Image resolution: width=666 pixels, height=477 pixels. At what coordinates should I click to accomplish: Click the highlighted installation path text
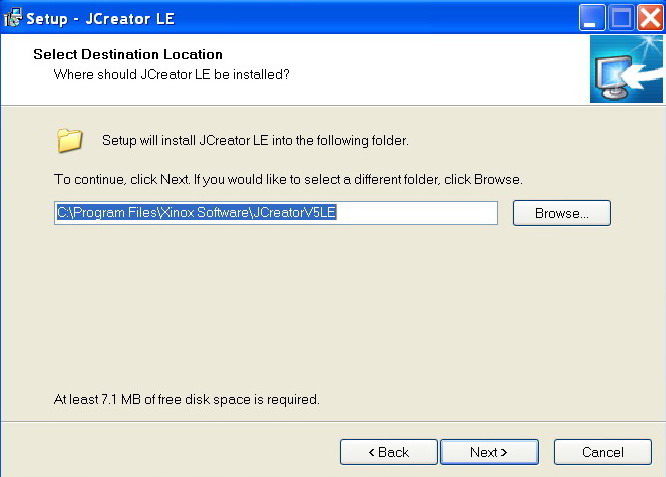(195, 213)
